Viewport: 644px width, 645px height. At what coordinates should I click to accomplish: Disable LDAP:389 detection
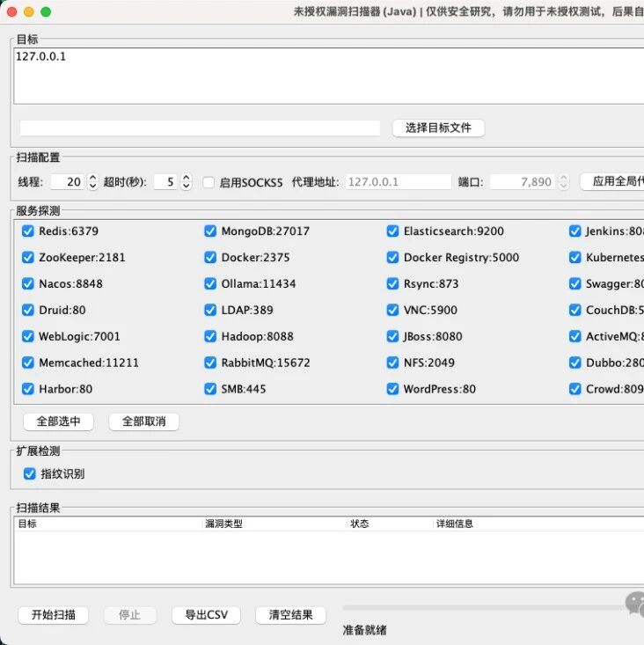pyautogui.click(x=210, y=310)
